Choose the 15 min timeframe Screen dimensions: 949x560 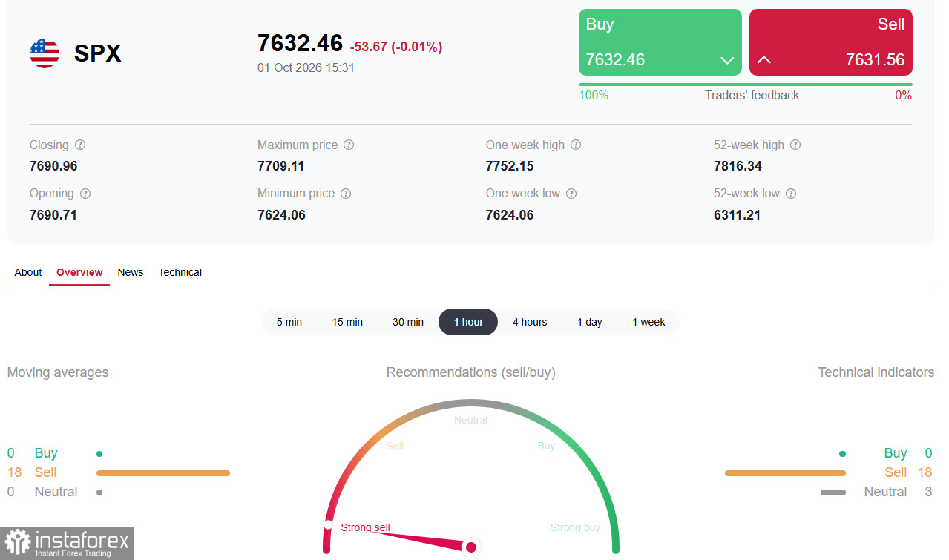[x=347, y=322]
